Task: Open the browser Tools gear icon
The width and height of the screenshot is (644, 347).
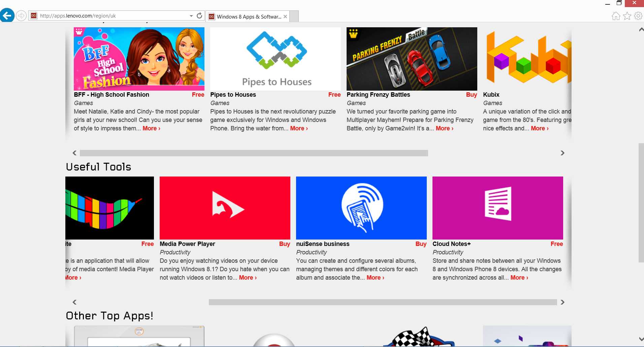Action: pyautogui.click(x=638, y=16)
